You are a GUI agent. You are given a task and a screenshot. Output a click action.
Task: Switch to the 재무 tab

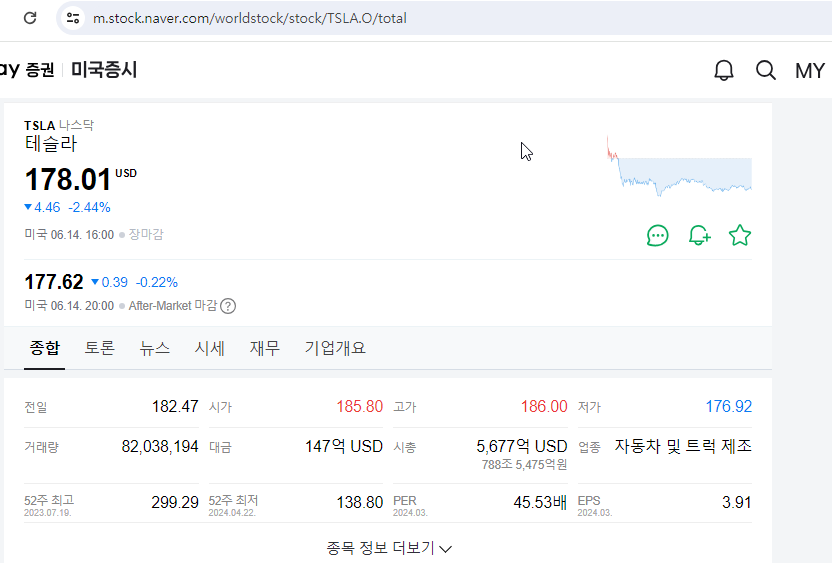coord(265,348)
